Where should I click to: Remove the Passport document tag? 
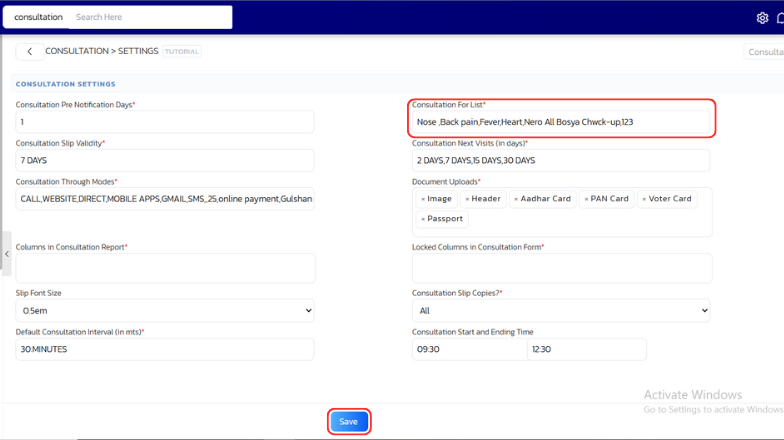[423, 219]
